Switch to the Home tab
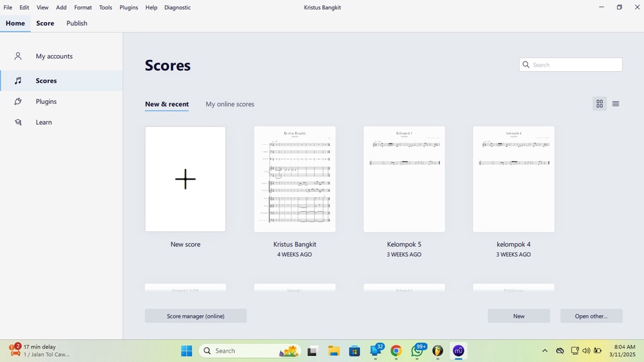The width and height of the screenshot is (644, 362). [x=15, y=23]
